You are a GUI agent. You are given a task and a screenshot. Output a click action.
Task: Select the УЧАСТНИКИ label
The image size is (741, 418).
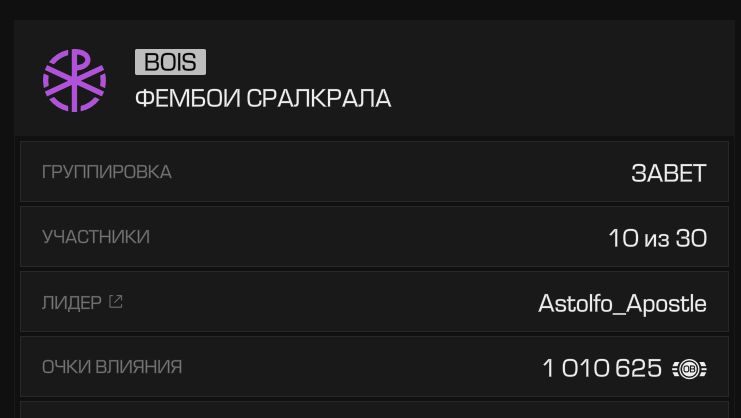pyautogui.click(x=95, y=237)
